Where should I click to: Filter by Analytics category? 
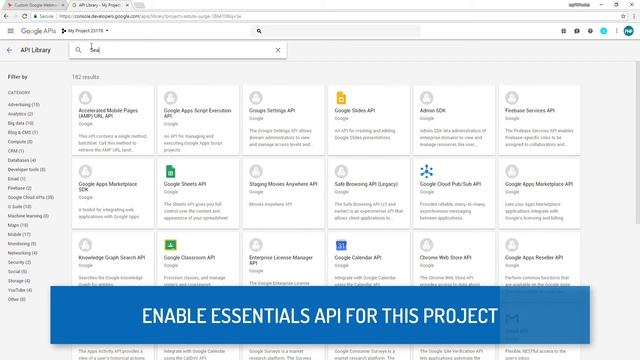[x=20, y=114]
